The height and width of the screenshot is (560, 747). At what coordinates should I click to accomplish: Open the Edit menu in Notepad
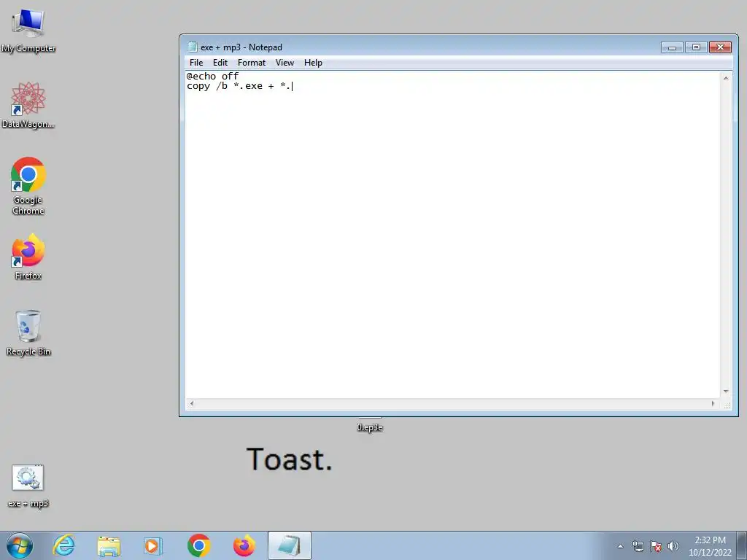220,63
